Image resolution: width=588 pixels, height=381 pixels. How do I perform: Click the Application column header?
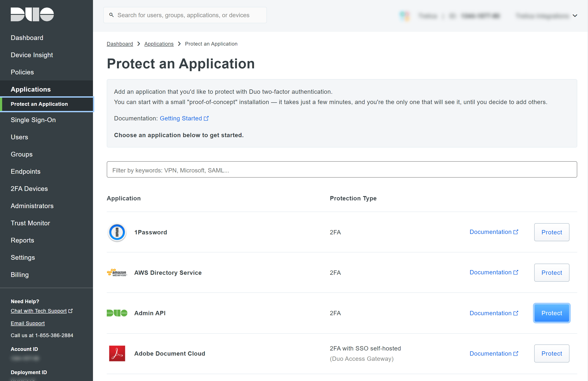pyautogui.click(x=124, y=198)
